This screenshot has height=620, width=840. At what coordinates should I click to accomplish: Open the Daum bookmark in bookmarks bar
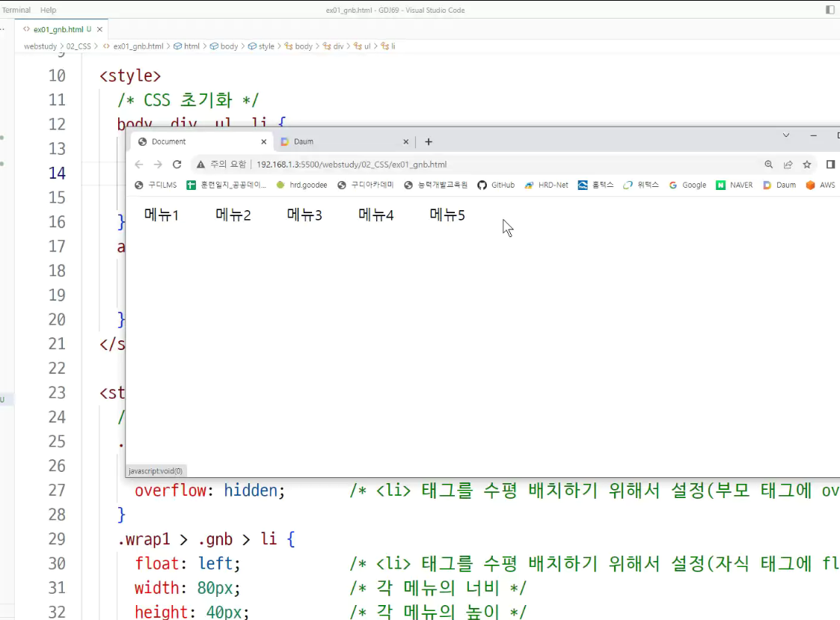[779, 185]
